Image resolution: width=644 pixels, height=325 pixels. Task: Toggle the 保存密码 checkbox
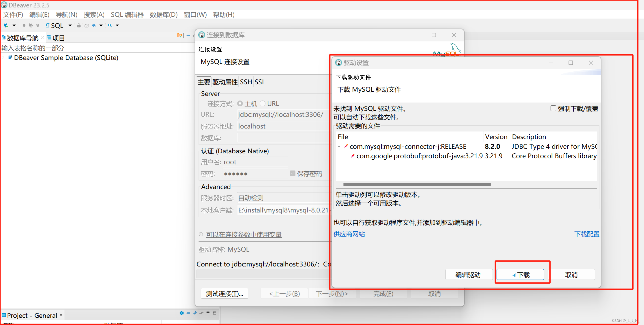tap(292, 174)
